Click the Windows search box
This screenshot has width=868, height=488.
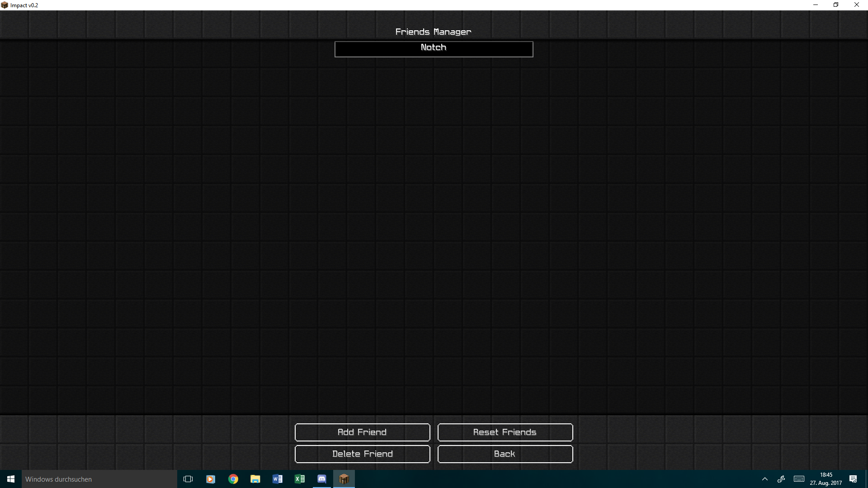(x=99, y=479)
